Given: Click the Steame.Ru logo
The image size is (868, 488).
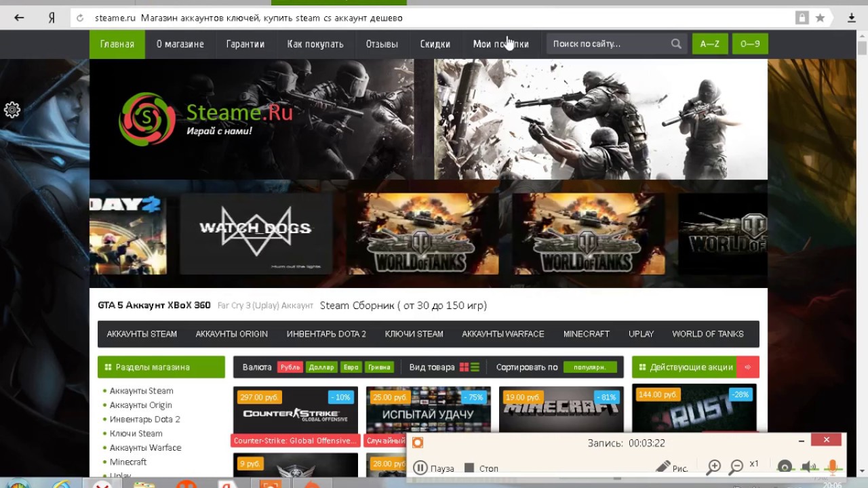Looking at the screenshot, I should [206, 119].
